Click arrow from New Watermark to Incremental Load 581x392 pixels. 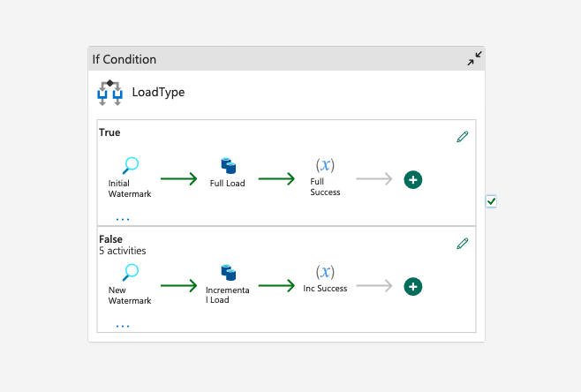178,286
